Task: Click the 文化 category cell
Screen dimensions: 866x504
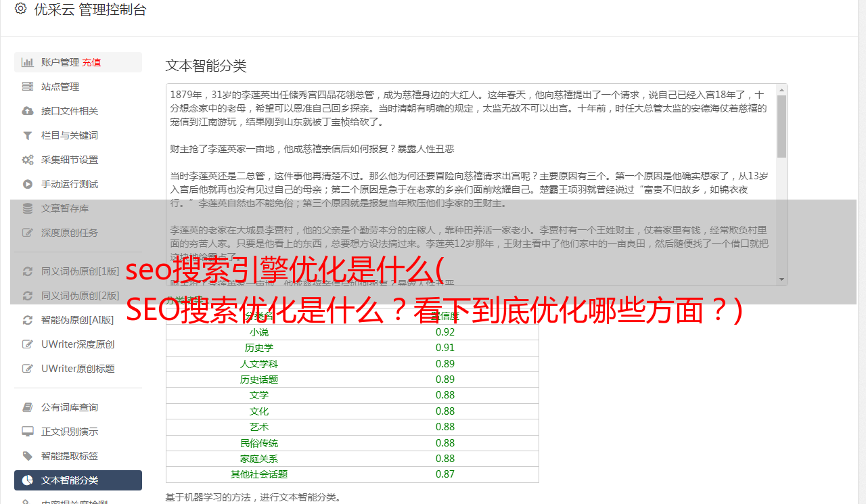Action: pyautogui.click(x=259, y=411)
